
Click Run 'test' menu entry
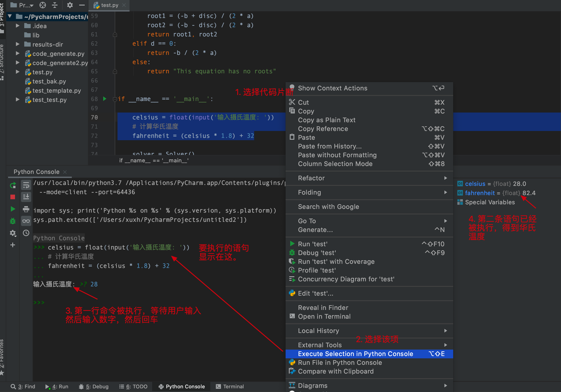pyautogui.click(x=369, y=244)
